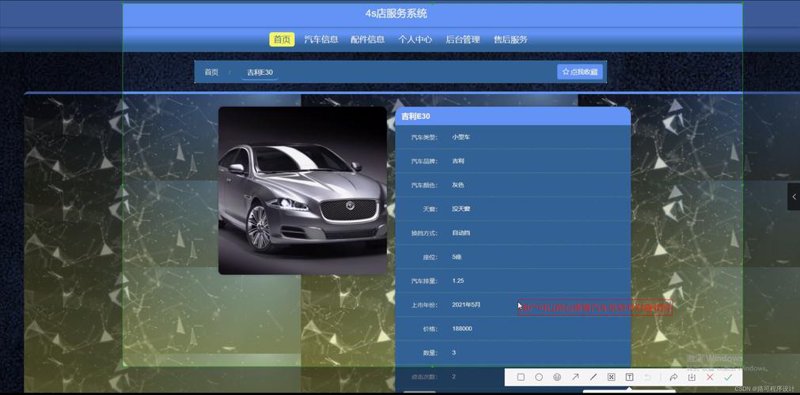Click the car type value 小型车
800x395 pixels.
461,137
